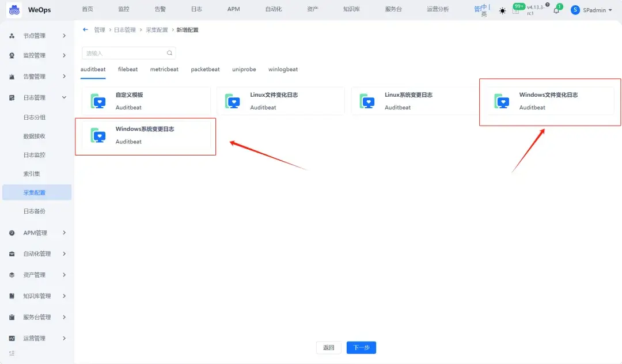Click the WeOps logo icon

pyautogui.click(x=14, y=10)
